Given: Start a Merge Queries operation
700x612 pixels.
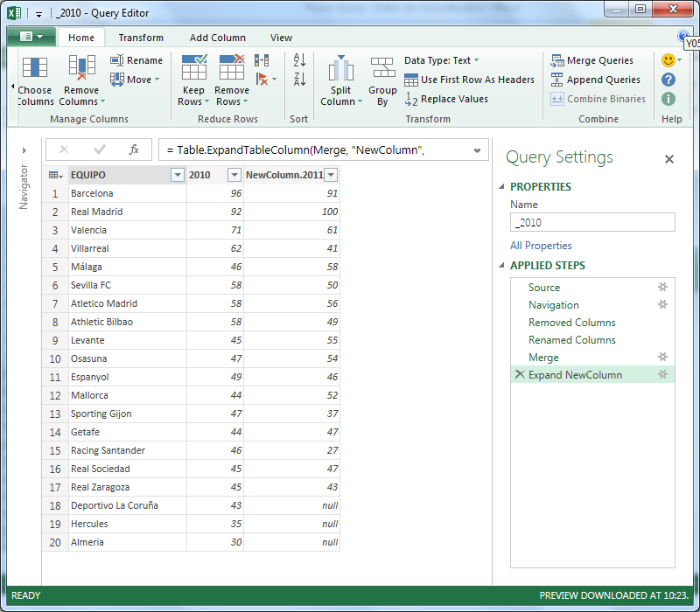Looking at the screenshot, I should point(594,60).
